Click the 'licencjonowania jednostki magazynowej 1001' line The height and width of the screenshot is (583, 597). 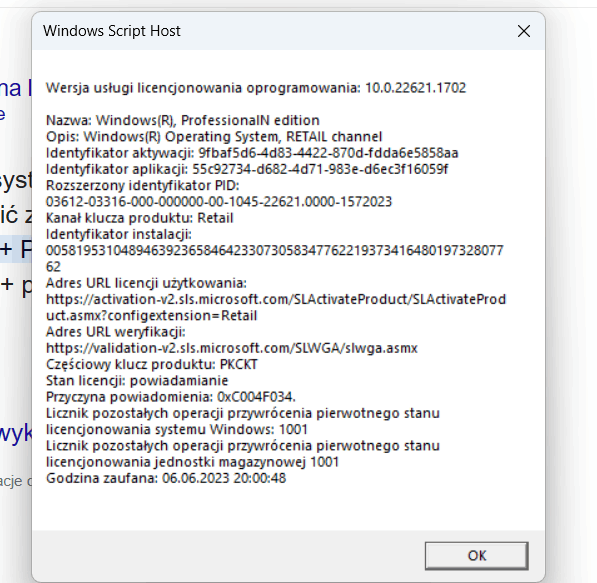click(x=193, y=462)
